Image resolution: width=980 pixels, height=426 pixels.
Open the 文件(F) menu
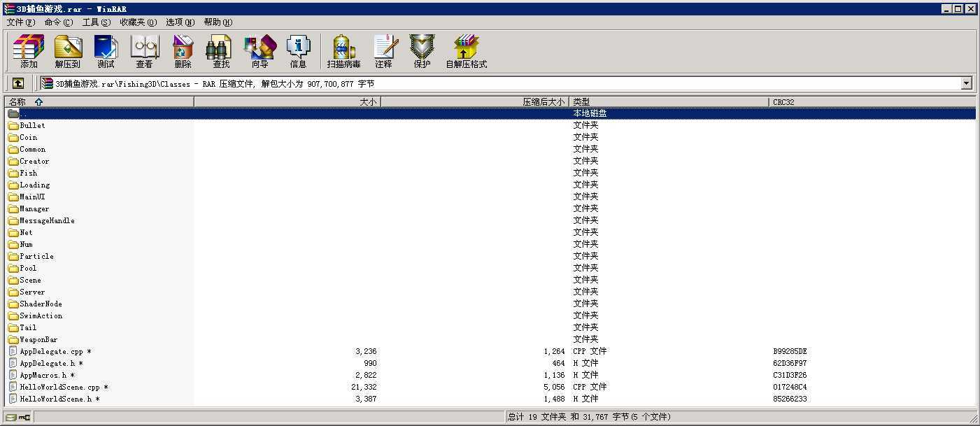click(20, 22)
